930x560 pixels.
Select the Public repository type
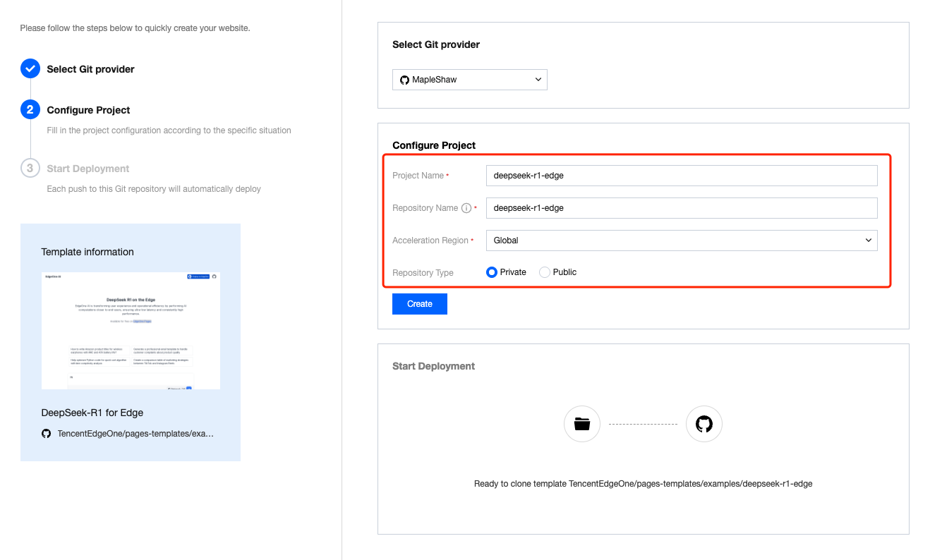click(545, 272)
